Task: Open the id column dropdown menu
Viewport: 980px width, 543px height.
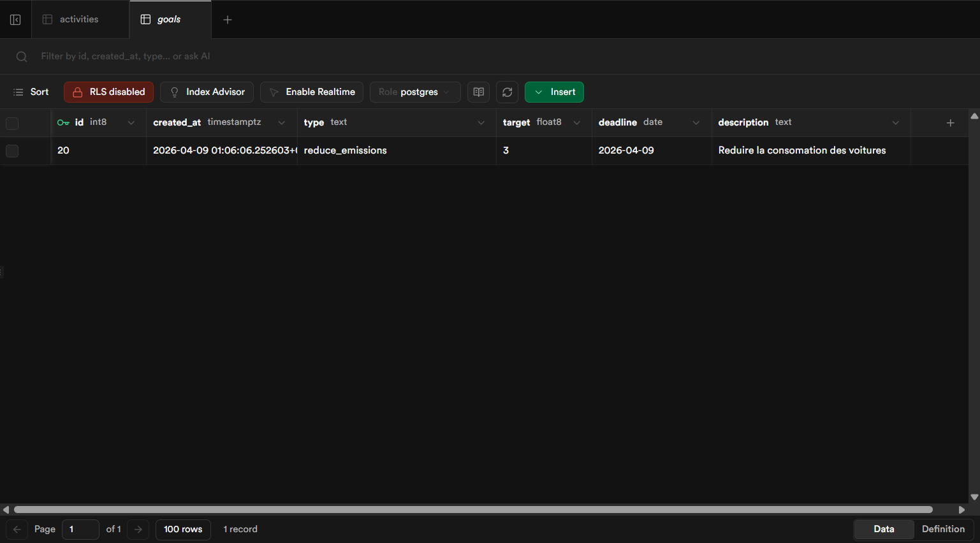Action: [131, 123]
